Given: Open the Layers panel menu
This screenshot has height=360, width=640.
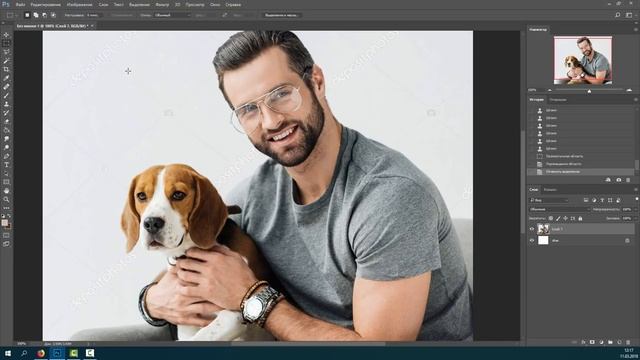Looking at the screenshot, I should coord(636,190).
